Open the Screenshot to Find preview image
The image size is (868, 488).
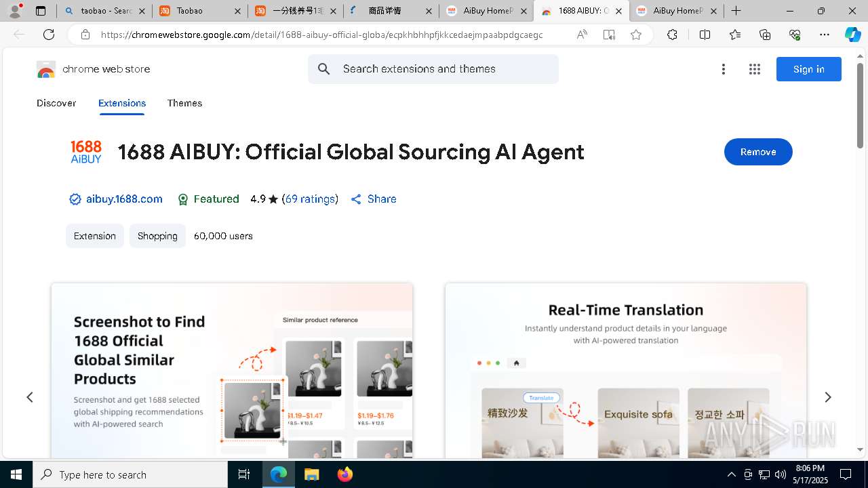[x=232, y=371]
